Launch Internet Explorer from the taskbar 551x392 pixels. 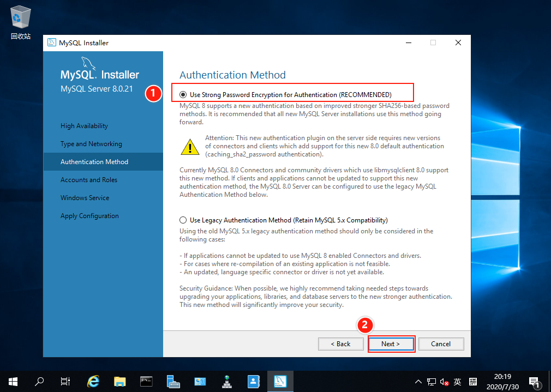pyautogui.click(x=93, y=381)
